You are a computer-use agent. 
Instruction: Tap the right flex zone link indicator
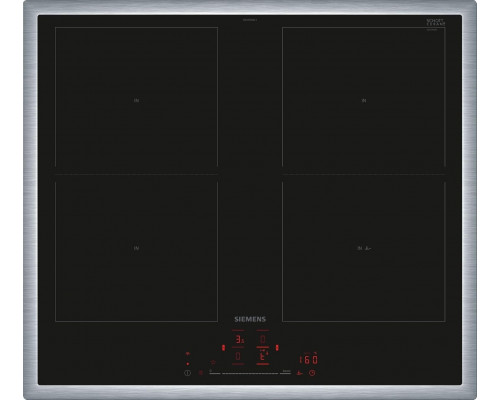(x=277, y=348)
